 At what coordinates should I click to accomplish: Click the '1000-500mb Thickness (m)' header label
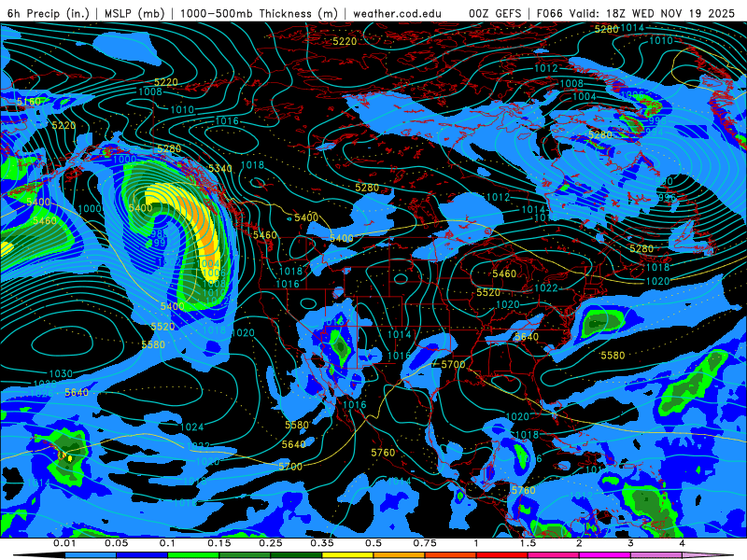[x=259, y=13]
